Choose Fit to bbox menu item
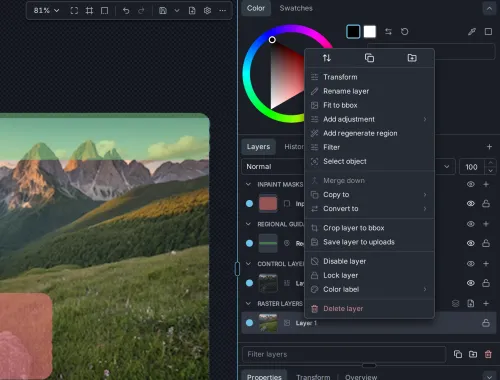Viewport: 500px width, 380px height. [x=369, y=105]
